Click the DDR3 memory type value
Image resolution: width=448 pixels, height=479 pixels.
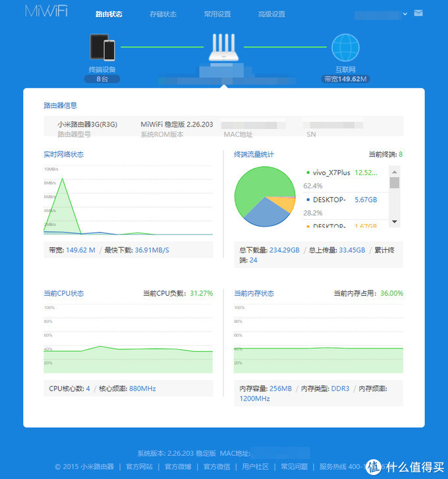pos(340,389)
